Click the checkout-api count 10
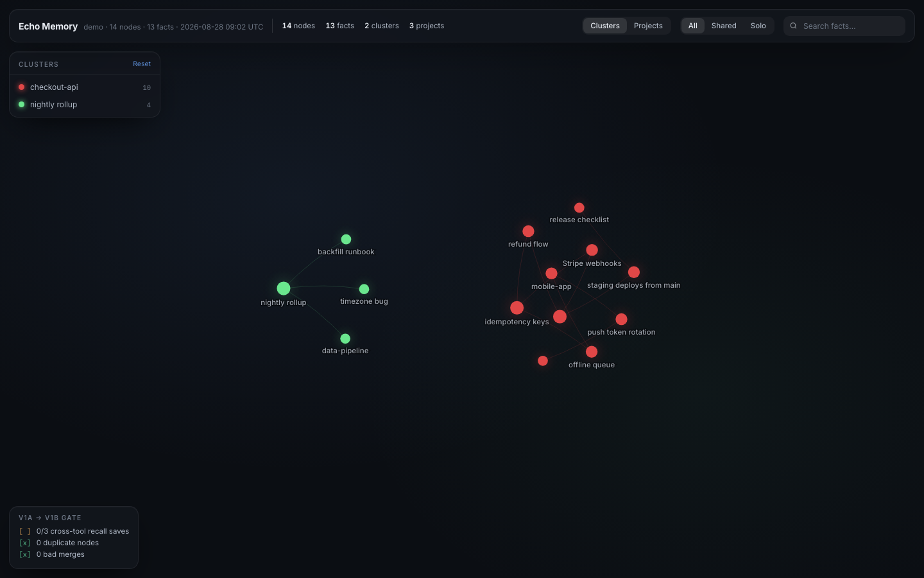924x578 pixels. tap(146, 87)
